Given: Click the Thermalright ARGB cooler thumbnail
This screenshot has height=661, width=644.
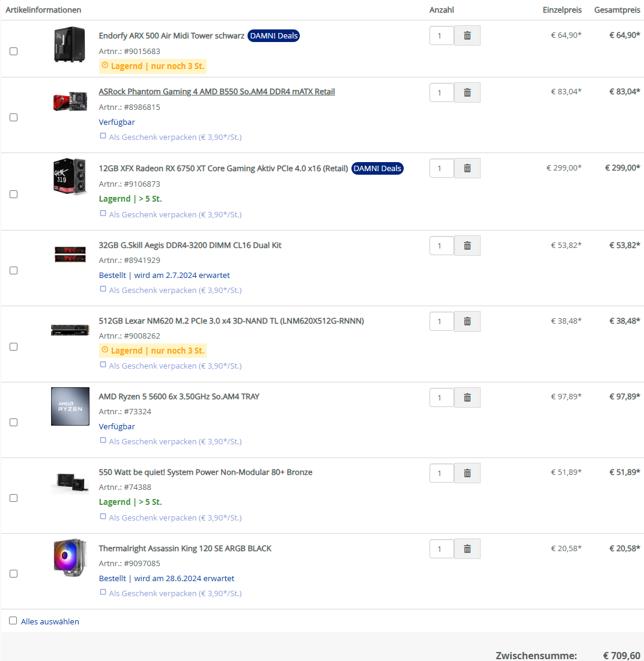Looking at the screenshot, I should pos(70,557).
